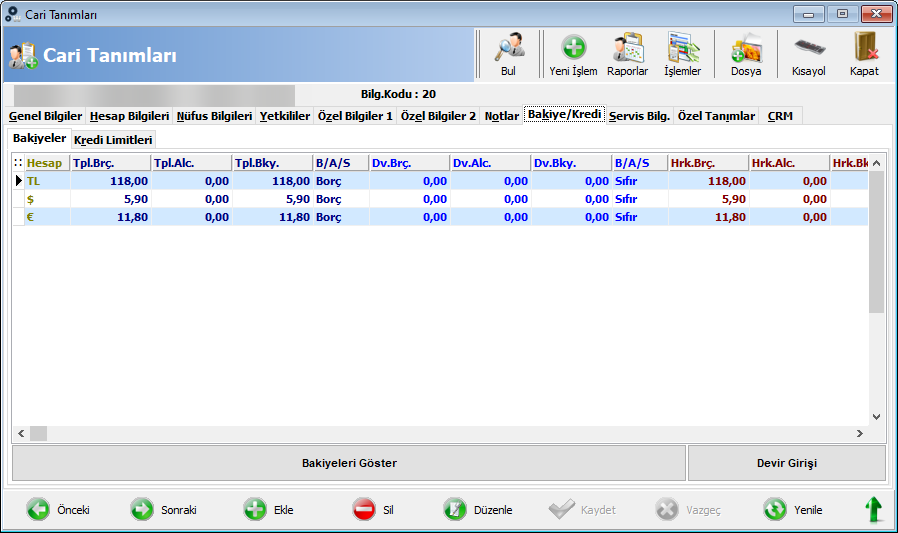This screenshot has width=898, height=533.
Task: Select the Bakiyeler sub-tab
Action: (40, 138)
